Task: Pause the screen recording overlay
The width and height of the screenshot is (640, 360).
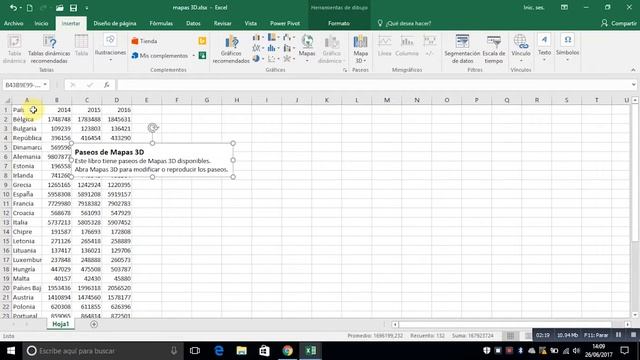Action: [619, 335]
